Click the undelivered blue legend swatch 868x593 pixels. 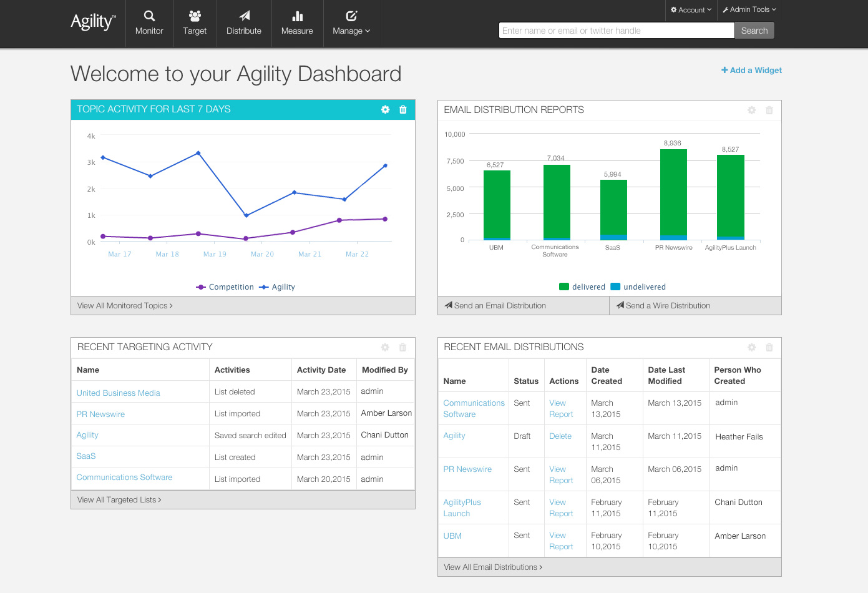pyautogui.click(x=615, y=287)
